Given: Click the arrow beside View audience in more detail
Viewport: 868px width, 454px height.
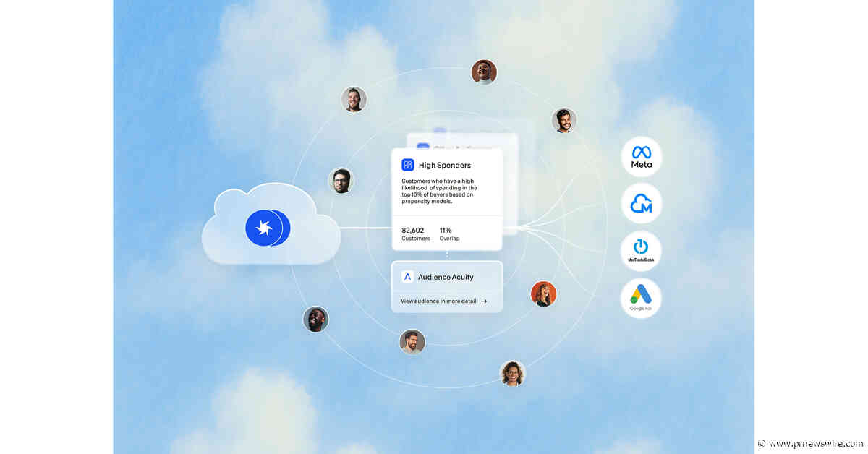Looking at the screenshot, I should [x=484, y=301].
